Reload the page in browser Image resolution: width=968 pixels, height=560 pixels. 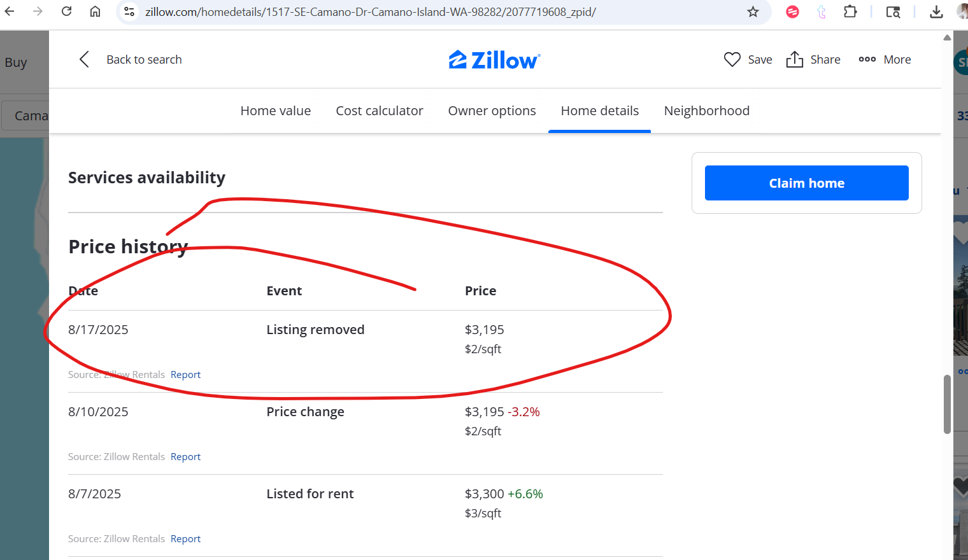pos(66,11)
